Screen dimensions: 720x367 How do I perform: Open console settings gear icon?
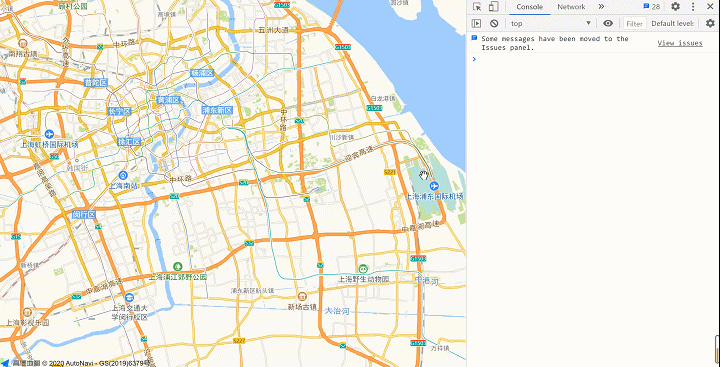(x=710, y=23)
